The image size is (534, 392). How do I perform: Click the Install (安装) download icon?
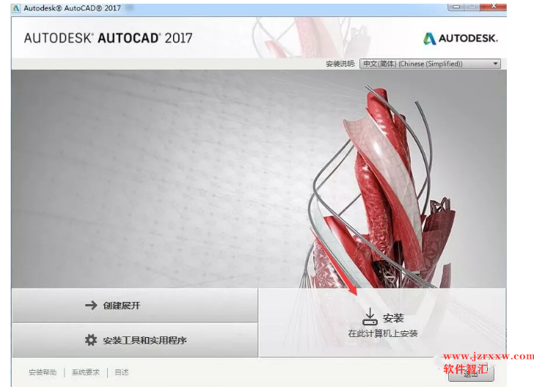tap(370, 317)
